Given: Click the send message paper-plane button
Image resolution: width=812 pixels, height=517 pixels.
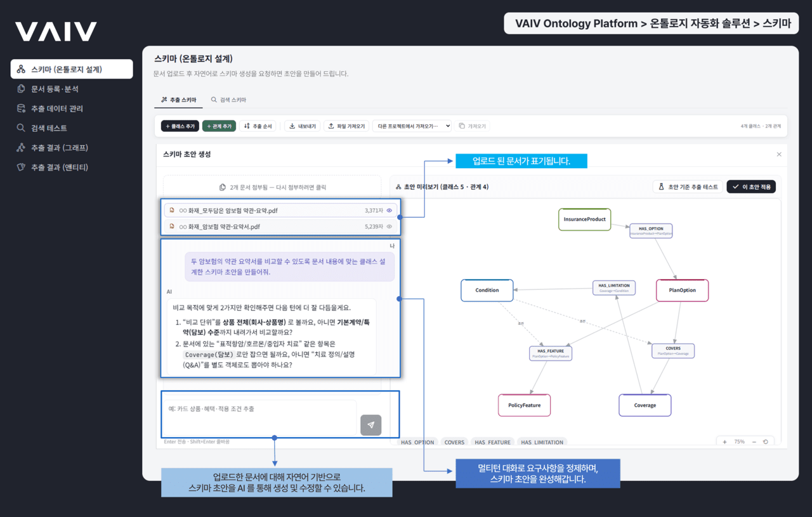Looking at the screenshot, I should [370, 425].
